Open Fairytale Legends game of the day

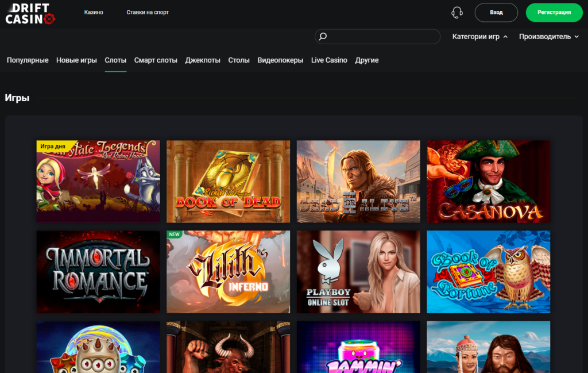98,181
